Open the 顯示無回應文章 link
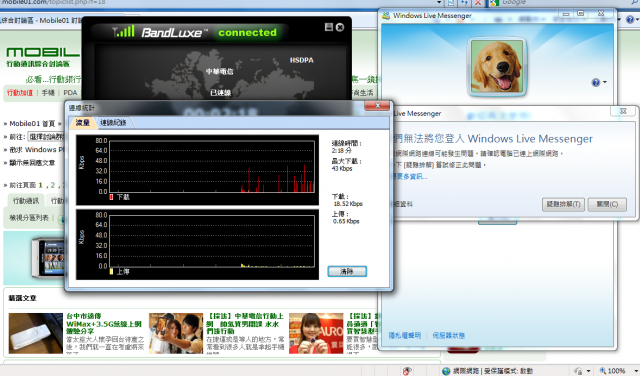640x376 pixels. click(32, 162)
